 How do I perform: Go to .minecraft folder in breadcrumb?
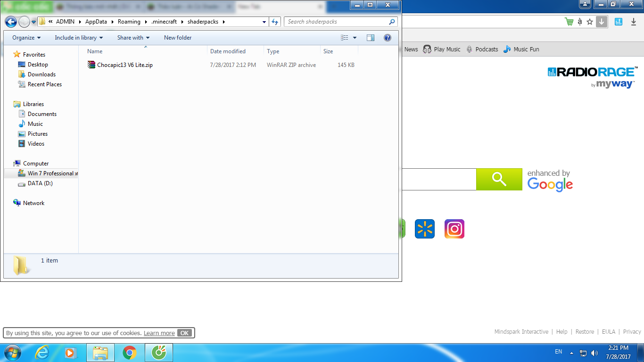pyautogui.click(x=164, y=22)
